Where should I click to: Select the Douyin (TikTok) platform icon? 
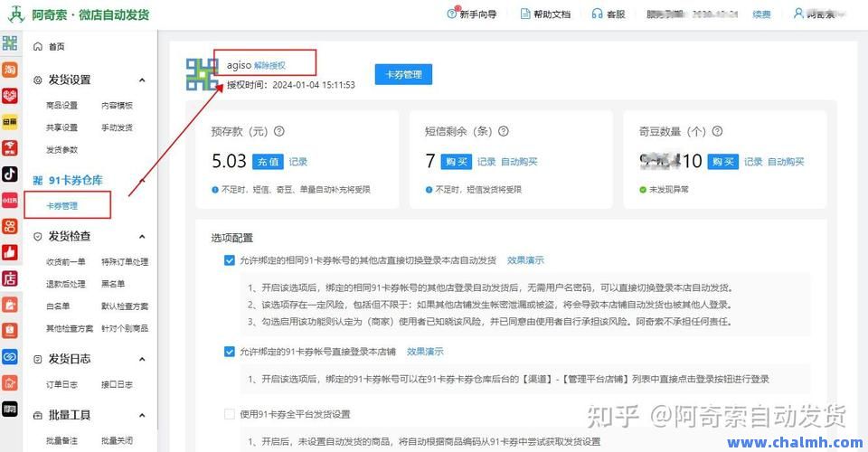tap(10, 174)
